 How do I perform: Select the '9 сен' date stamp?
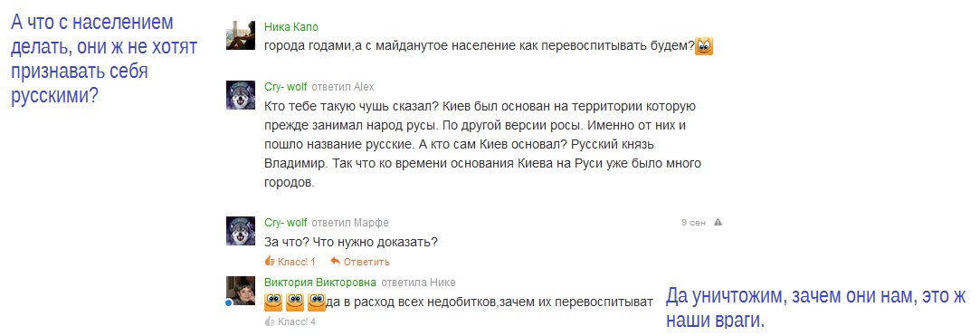tap(693, 222)
